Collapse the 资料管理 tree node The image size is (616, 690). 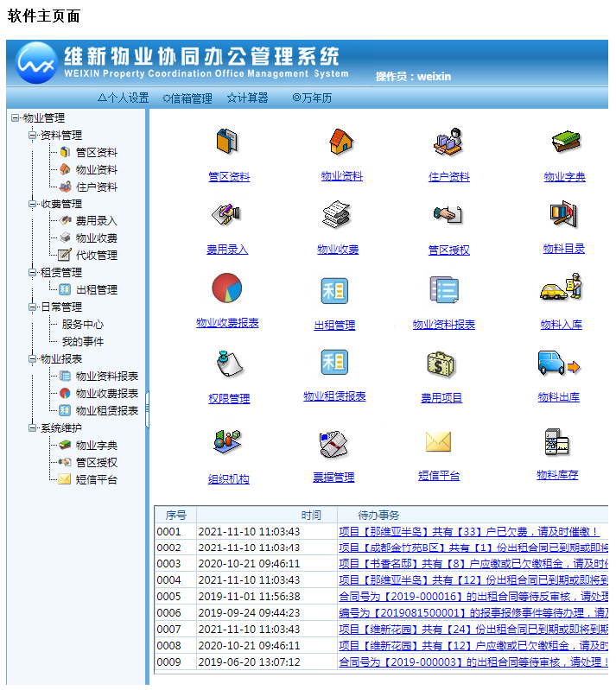(x=32, y=136)
